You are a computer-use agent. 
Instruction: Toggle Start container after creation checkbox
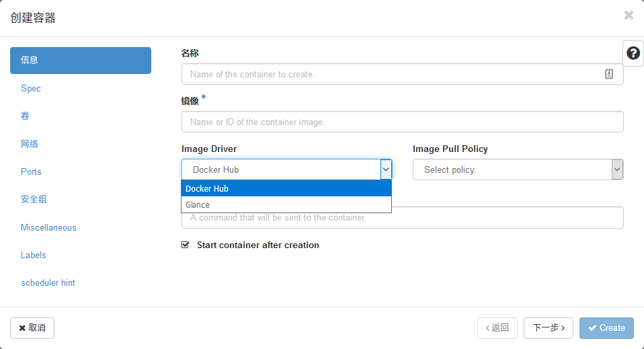click(186, 245)
